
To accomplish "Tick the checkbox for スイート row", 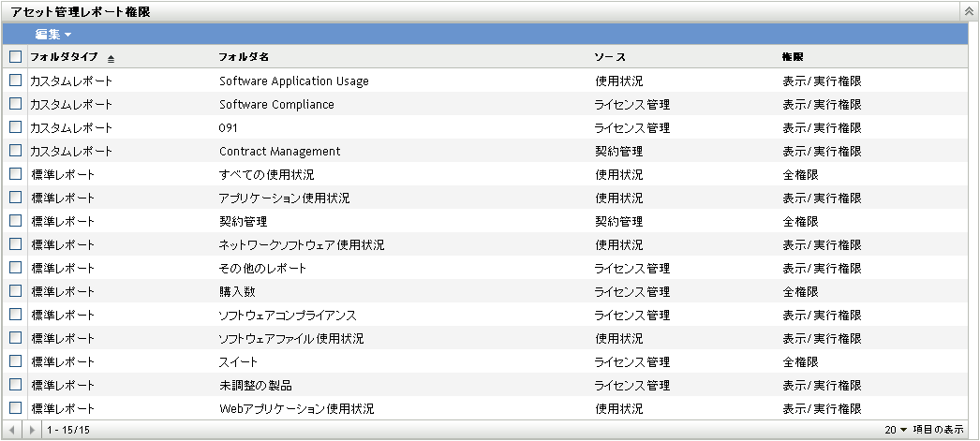I will click(x=15, y=361).
